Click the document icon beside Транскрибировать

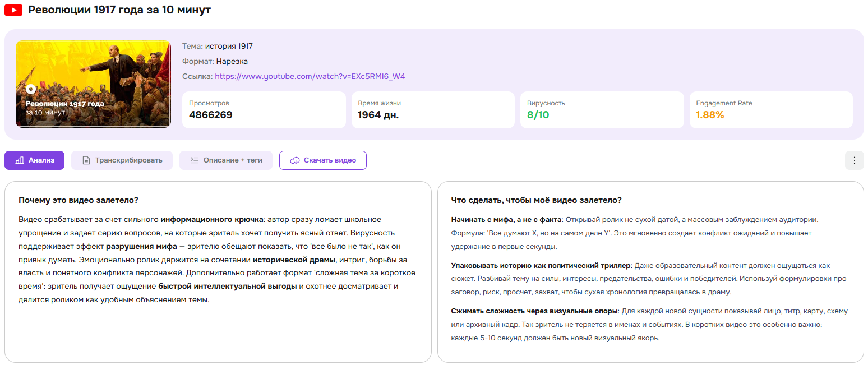point(86,160)
